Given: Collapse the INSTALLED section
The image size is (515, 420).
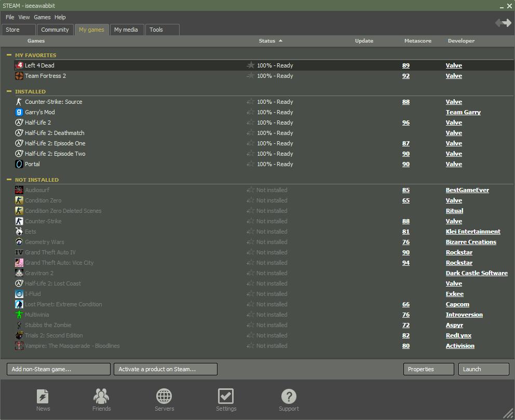Looking at the screenshot, I should 9,91.
